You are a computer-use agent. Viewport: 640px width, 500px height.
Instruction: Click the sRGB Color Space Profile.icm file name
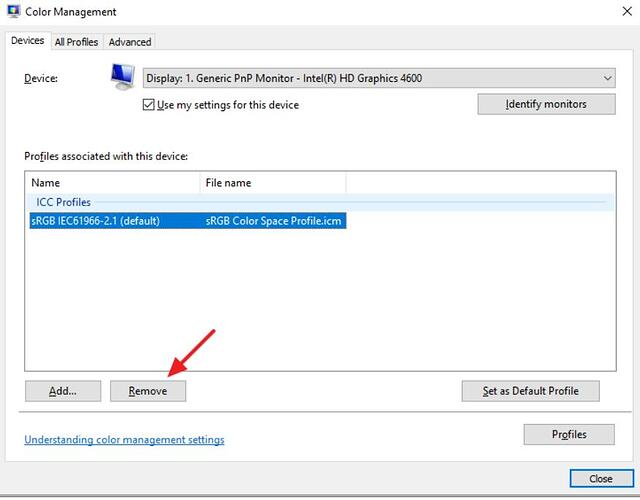[275, 221]
